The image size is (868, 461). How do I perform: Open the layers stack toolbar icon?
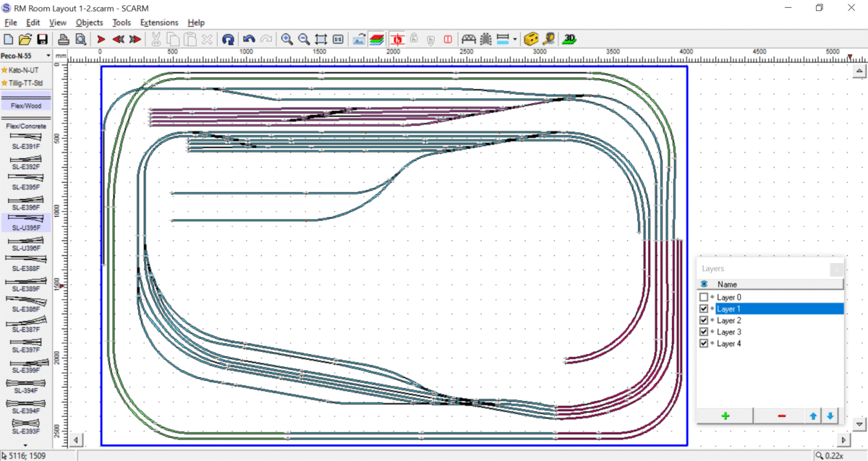(376, 39)
